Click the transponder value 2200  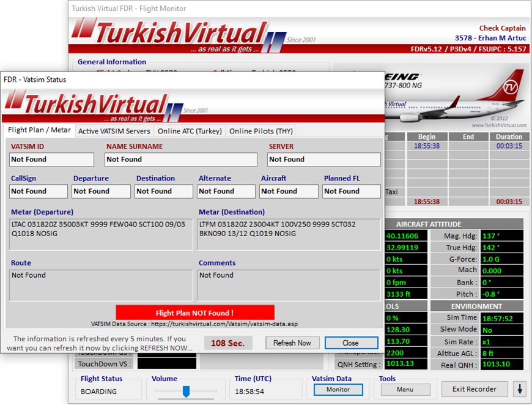pos(406,353)
